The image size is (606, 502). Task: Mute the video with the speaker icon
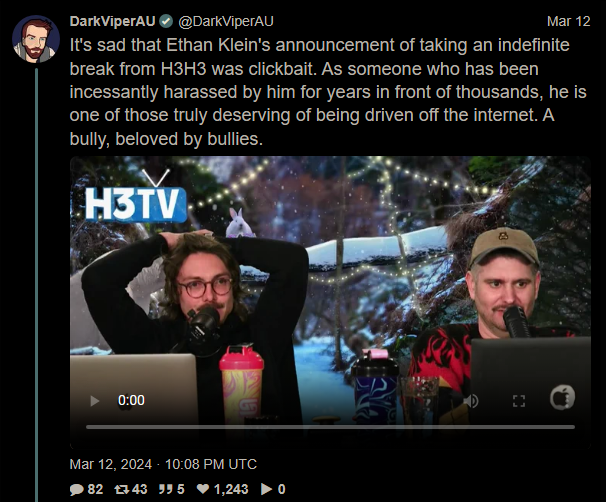click(x=472, y=401)
